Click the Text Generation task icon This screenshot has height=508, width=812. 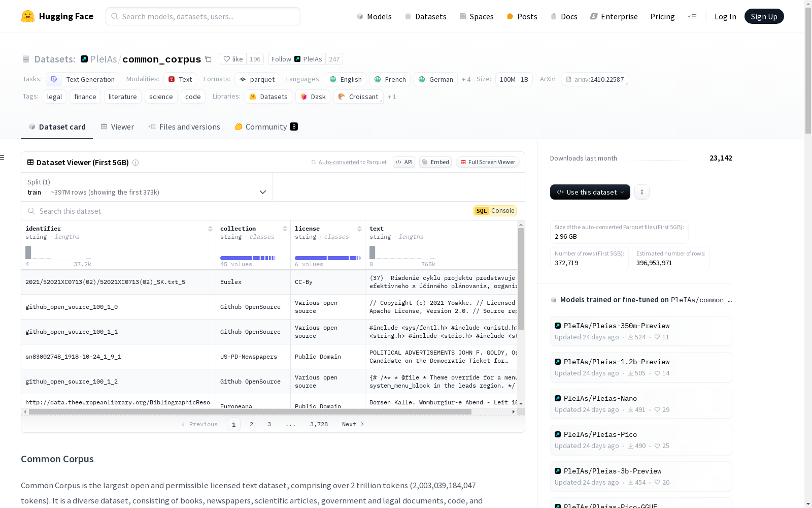click(x=54, y=79)
